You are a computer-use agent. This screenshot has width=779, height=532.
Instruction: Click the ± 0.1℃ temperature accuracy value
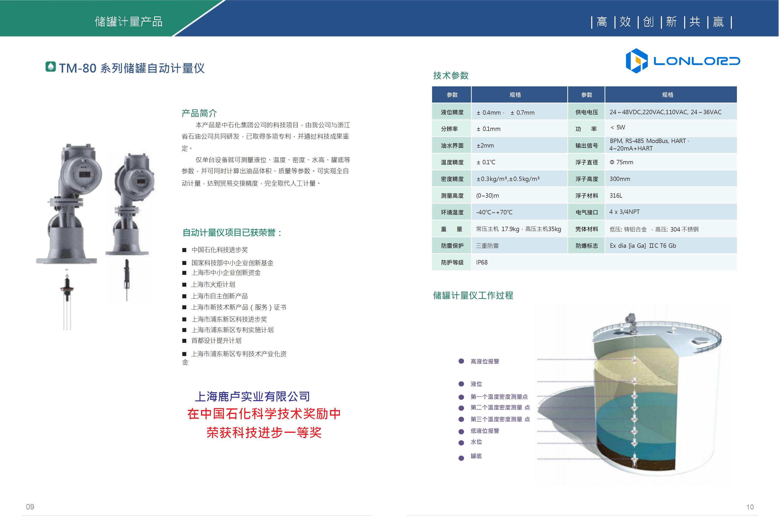pyautogui.click(x=486, y=162)
